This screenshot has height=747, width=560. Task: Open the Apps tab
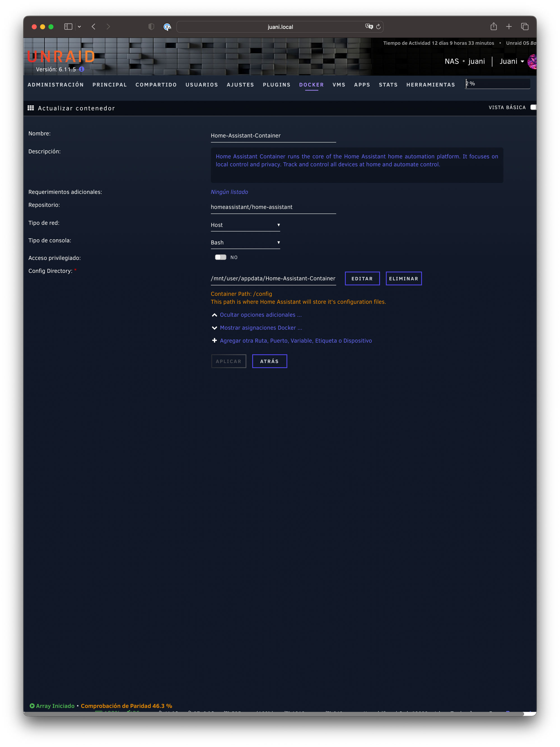tap(362, 85)
